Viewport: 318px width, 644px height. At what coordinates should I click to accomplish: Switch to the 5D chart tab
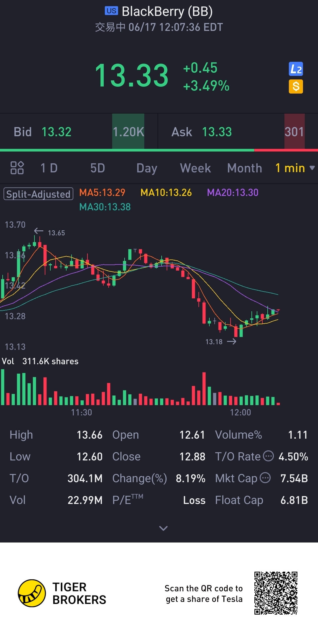coord(97,168)
